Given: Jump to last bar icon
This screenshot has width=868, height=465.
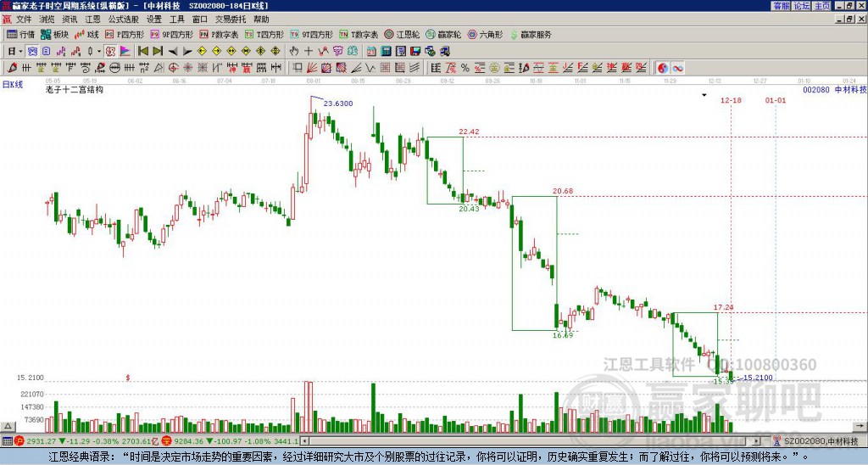Looking at the screenshot, I should tap(157, 51).
